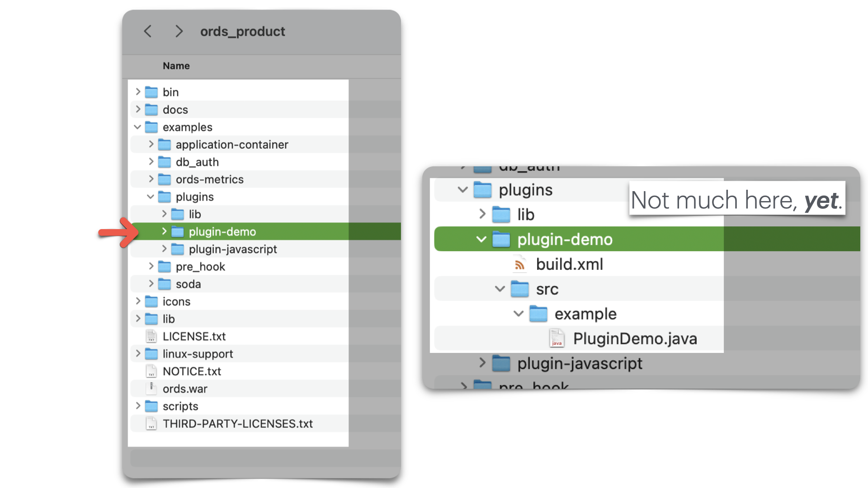Click the docs folder icon
This screenshot has width=868, height=488.
151,109
